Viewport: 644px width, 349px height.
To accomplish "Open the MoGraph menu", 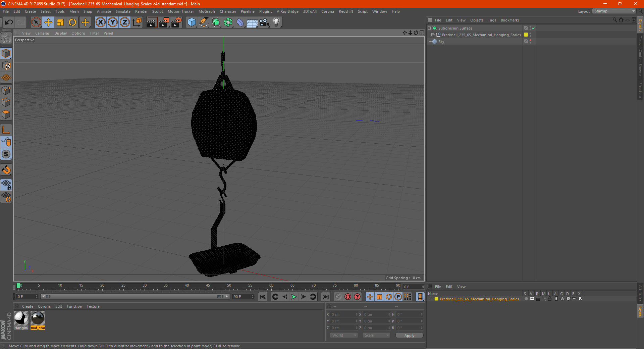I will point(207,11).
